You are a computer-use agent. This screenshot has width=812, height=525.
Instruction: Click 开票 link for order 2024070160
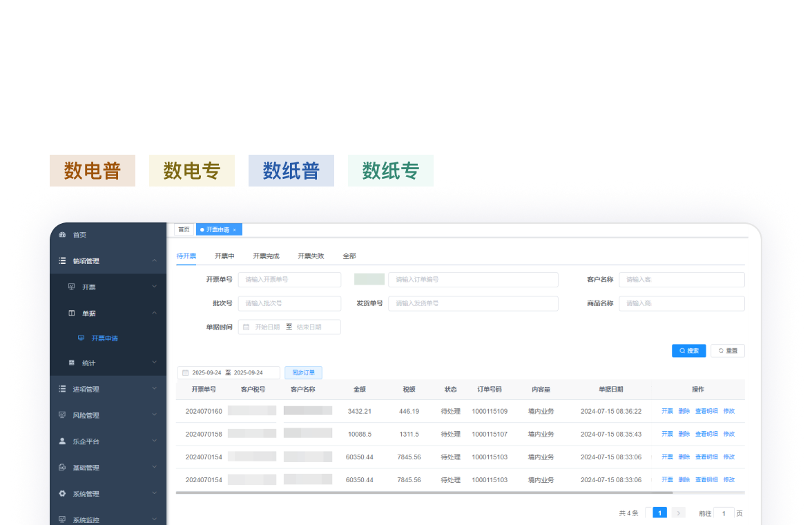pyautogui.click(x=667, y=411)
